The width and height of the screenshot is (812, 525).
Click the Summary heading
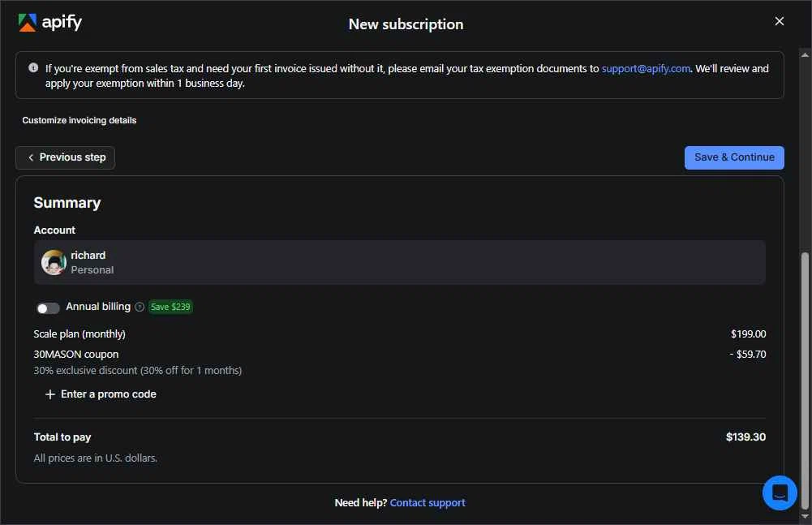67,203
